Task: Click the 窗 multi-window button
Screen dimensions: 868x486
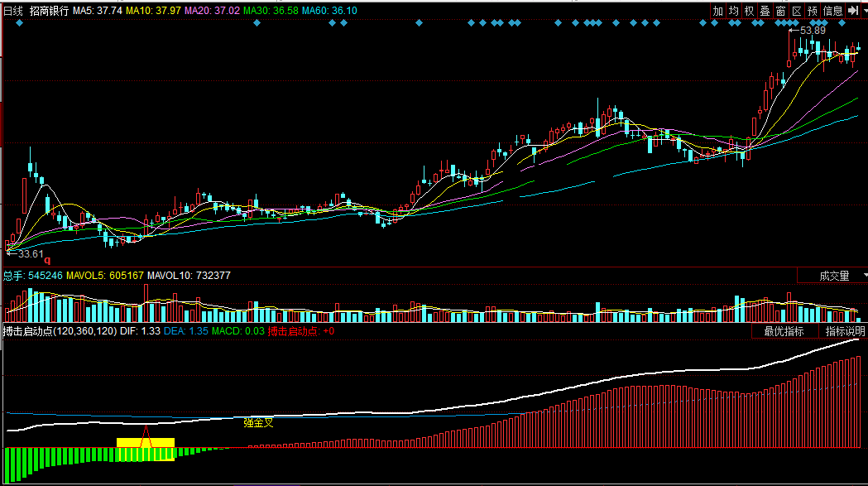Action: 780,11
